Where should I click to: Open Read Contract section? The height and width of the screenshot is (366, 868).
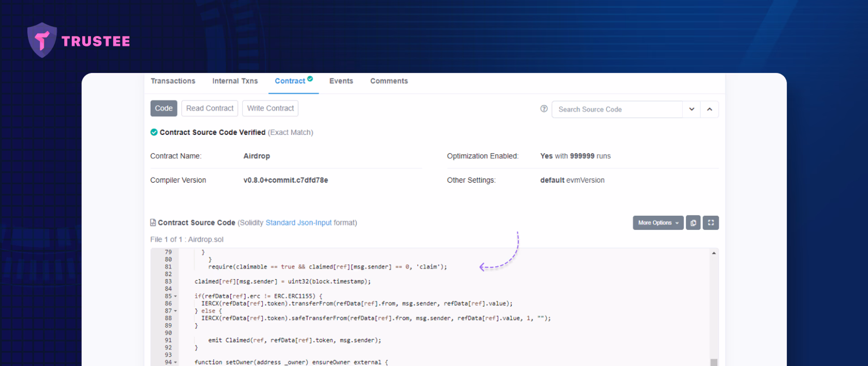(x=210, y=108)
